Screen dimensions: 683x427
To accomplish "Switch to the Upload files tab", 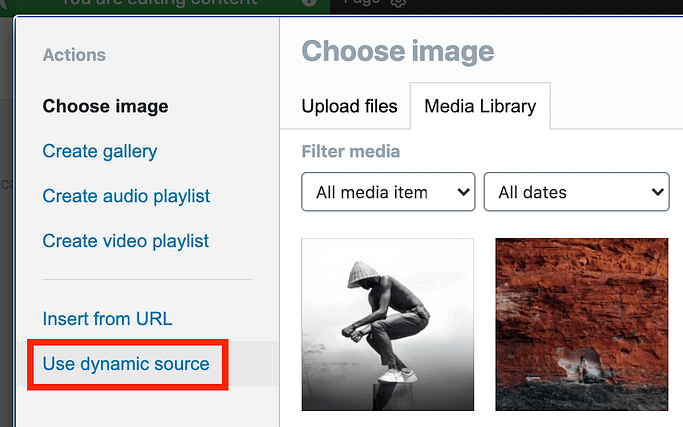I will pos(349,106).
